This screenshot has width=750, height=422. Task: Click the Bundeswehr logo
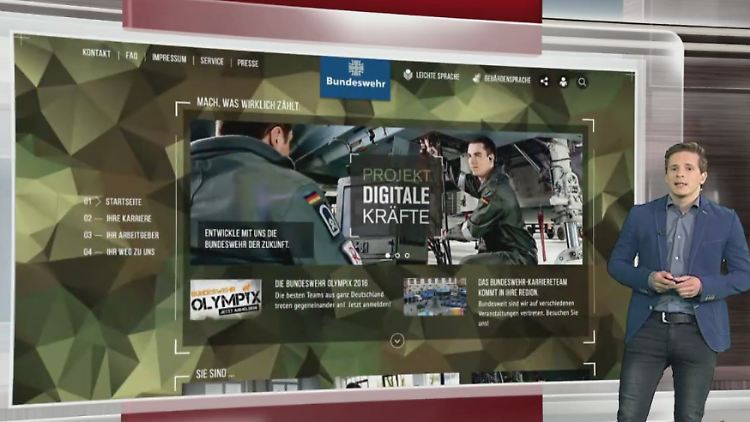click(x=355, y=77)
